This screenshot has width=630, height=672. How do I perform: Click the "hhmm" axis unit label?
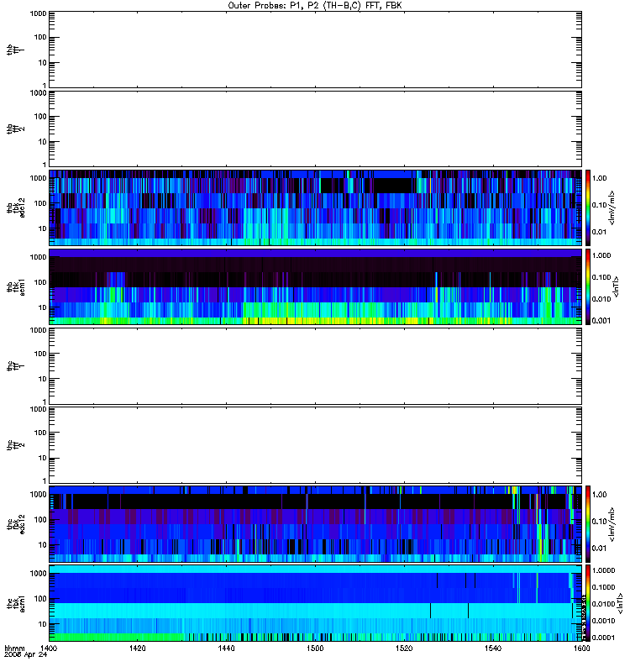coord(14,648)
